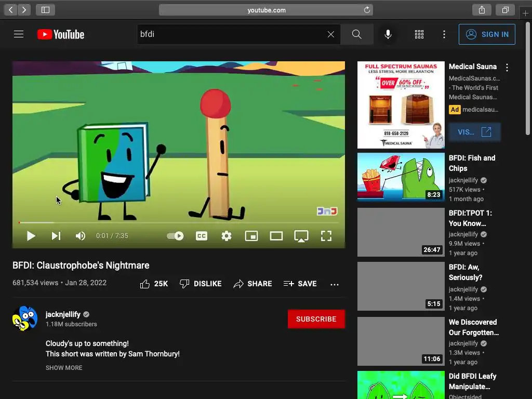The image size is (532, 399).
Task: Reload the youtube.com page
Action: coord(367,10)
